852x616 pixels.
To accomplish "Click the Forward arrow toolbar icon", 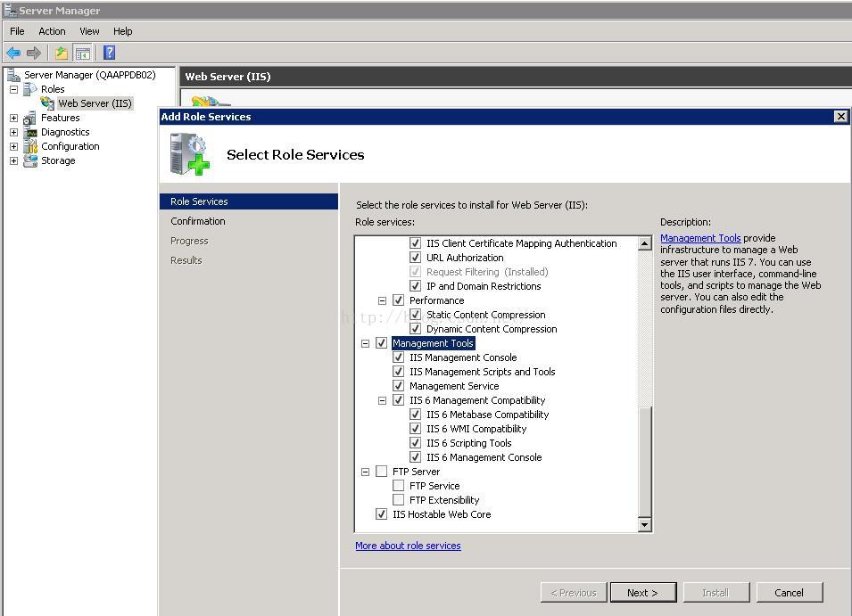I will (34, 53).
